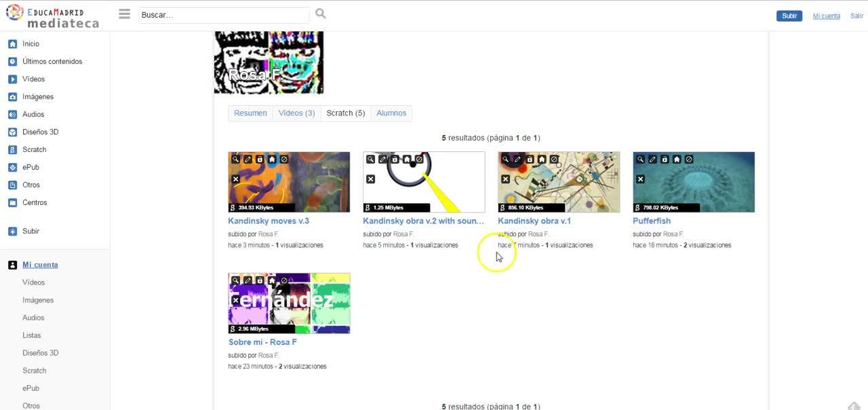Click the home icon on Kandinsky obra v.2
This screenshot has height=410, width=868.
[407, 160]
